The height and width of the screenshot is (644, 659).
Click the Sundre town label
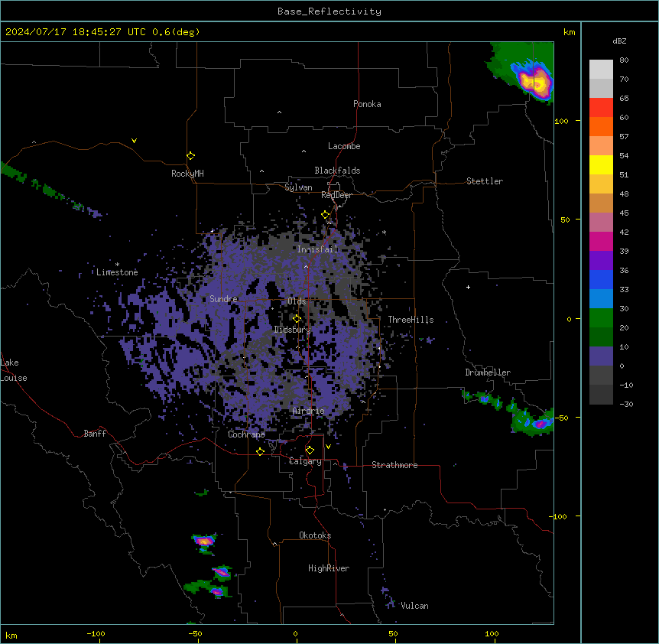click(x=223, y=299)
